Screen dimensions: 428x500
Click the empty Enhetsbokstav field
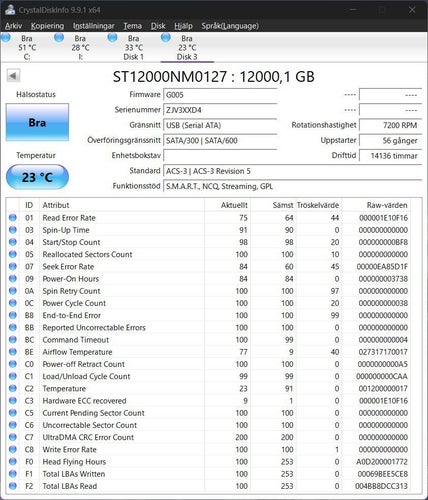[220, 156]
